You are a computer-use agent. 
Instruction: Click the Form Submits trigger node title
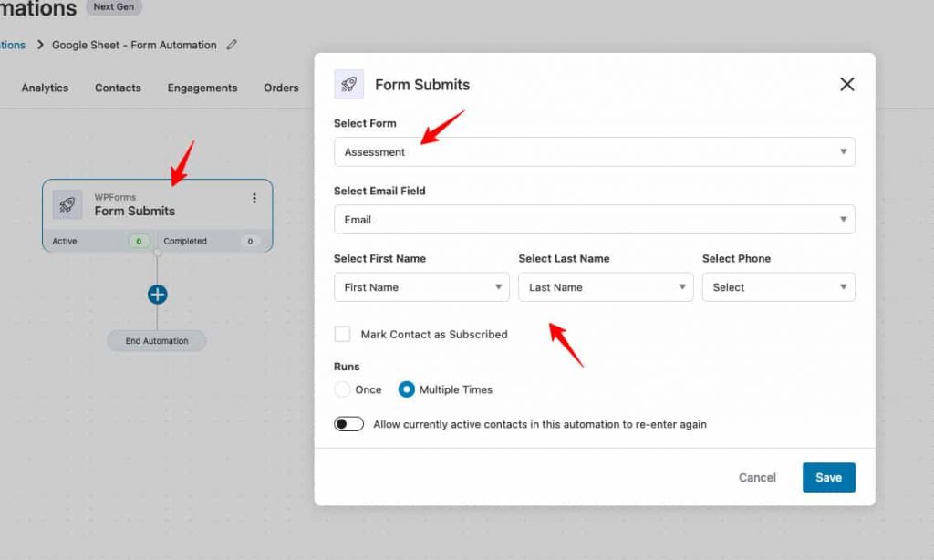point(135,211)
